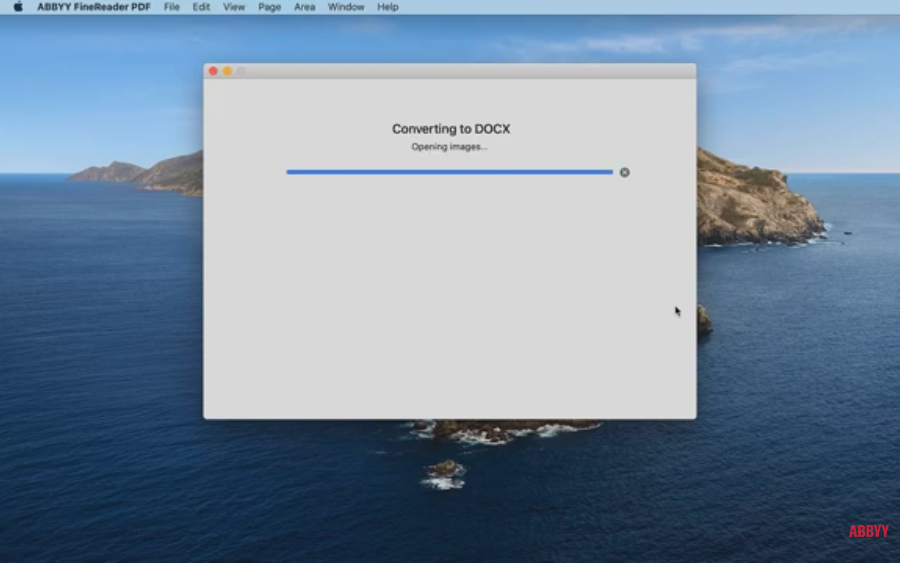The width and height of the screenshot is (900, 563).
Task: Cancel the DOCX conversion with the X icon
Action: [624, 172]
